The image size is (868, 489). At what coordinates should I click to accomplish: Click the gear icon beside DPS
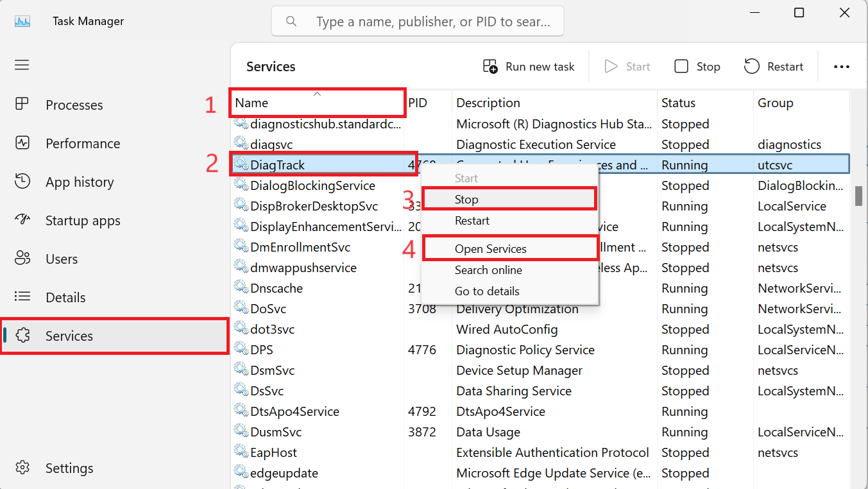(241, 350)
